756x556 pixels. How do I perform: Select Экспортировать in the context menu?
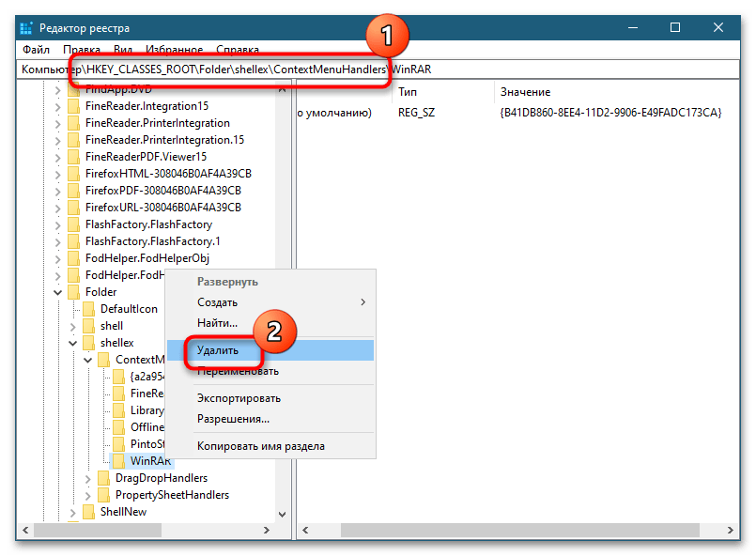(x=239, y=398)
